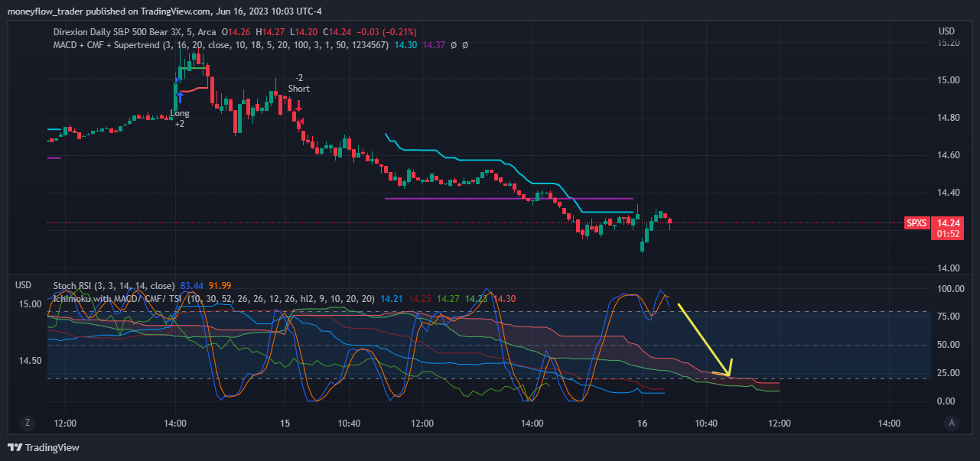Viewport: 980px width, 461px height.
Task: Click the close value C14.24
Action: pos(337,32)
